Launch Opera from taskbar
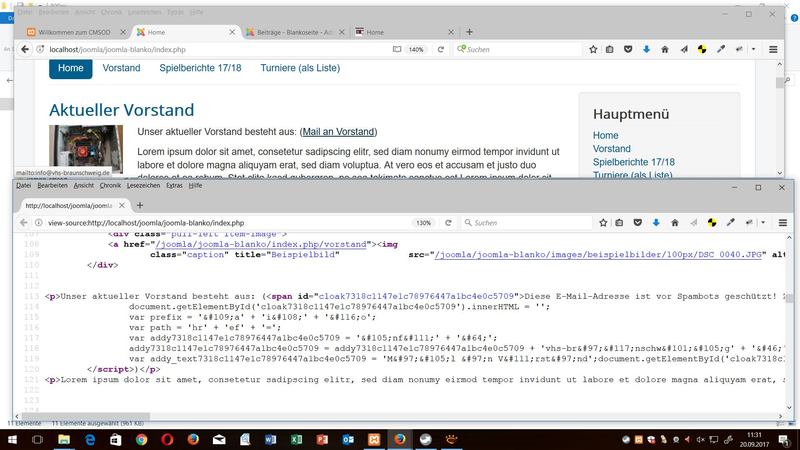Screen dimensions: 800x450 [167, 439]
